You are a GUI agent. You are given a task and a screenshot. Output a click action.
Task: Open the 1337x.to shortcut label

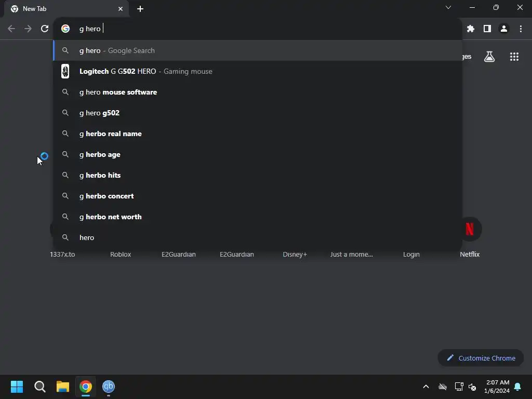point(62,254)
